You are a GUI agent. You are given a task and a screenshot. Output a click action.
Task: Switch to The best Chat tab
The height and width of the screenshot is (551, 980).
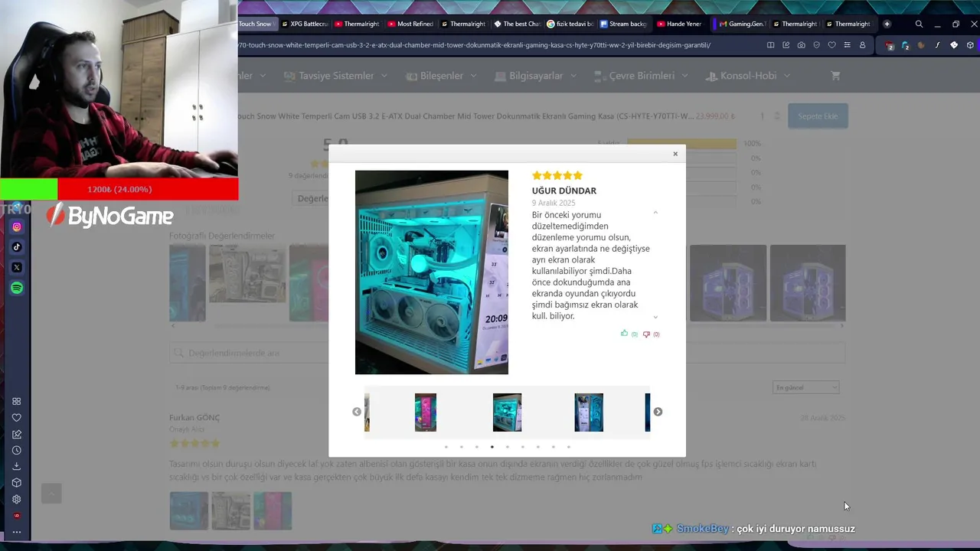517,24
